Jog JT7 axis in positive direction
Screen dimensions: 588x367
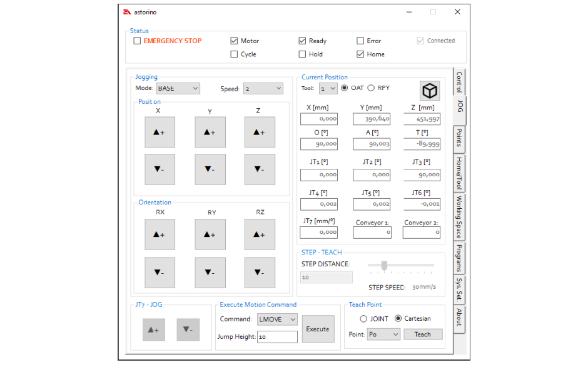click(x=154, y=329)
